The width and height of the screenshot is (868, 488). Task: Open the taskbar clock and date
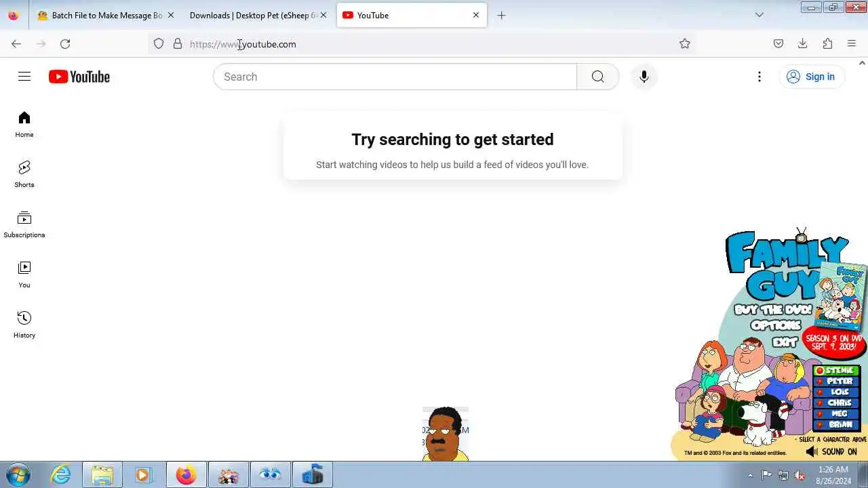coord(833,475)
